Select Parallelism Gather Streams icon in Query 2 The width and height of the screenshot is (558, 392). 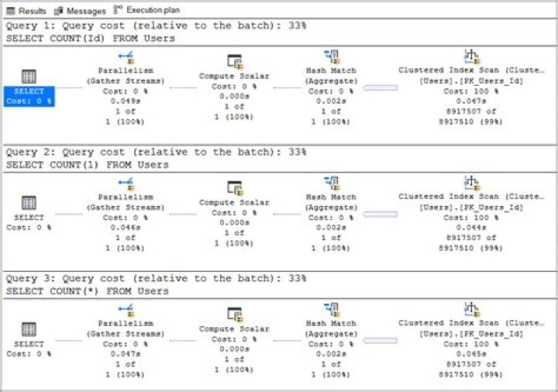click(126, 184)
